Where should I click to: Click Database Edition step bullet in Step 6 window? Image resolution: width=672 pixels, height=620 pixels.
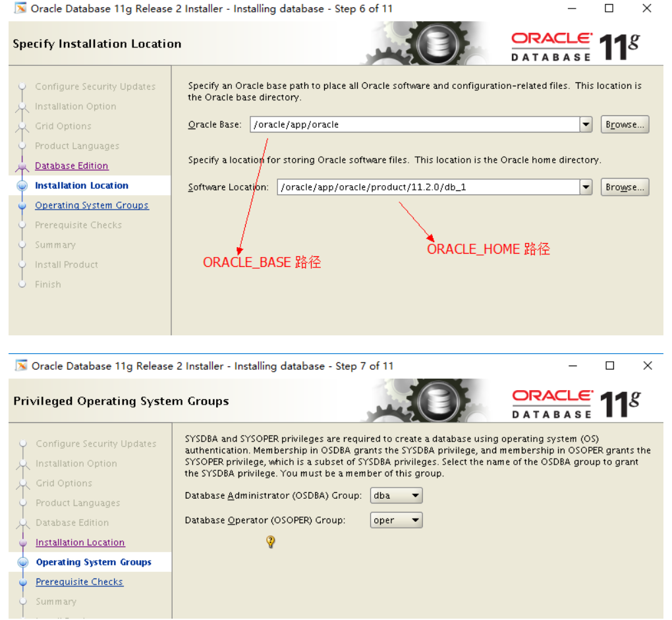(22, 166)
